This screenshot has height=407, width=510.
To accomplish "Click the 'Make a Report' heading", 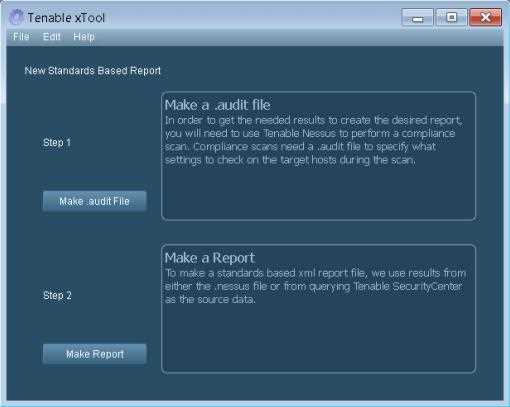I will [x=210, y=258].
